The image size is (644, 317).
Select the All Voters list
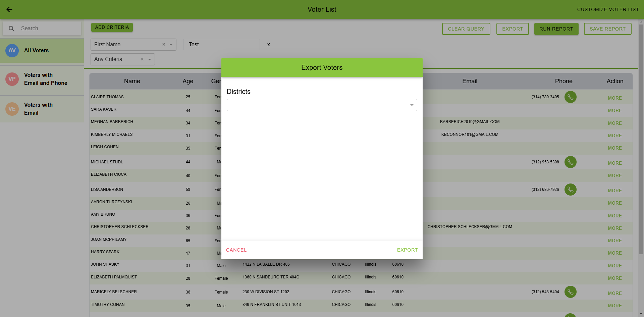pos(42,51)
